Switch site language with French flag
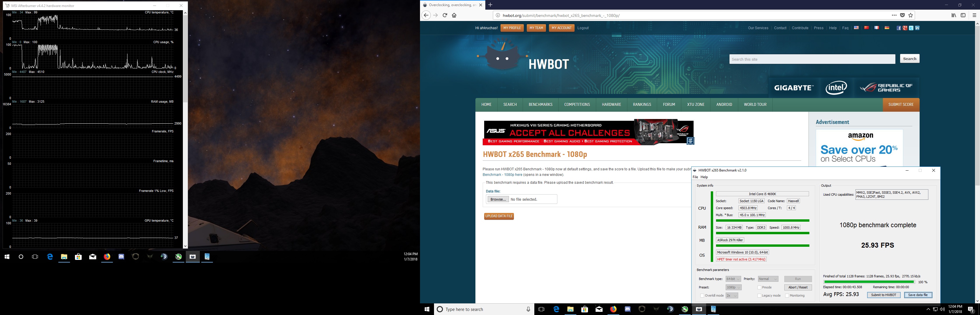The height and width of the screenshot is (315, 980). pos(876,28)
